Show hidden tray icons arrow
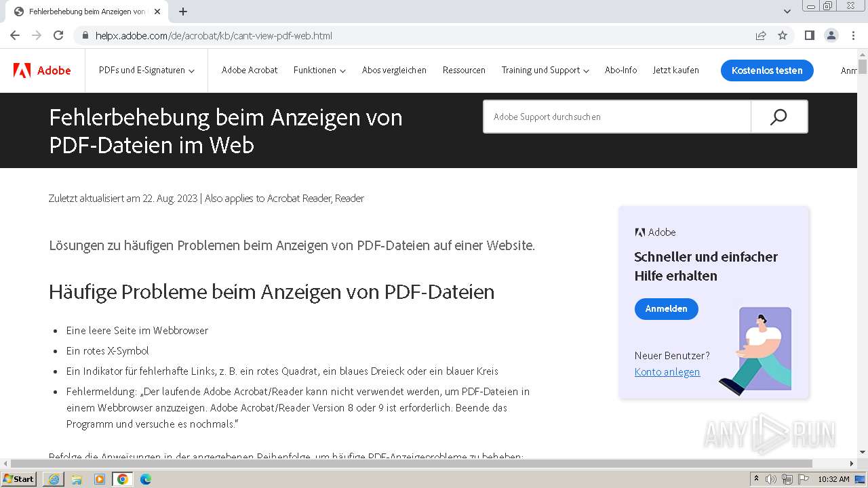Image resolution: width=868 pixels, height=488 pixels. click(757, 479)
